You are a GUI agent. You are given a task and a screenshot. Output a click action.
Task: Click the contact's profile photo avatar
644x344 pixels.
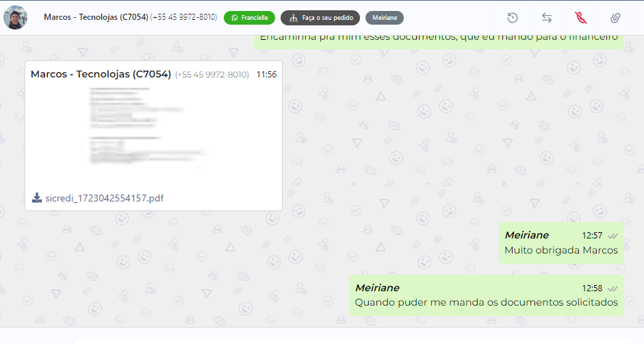pyautogui.click(x=15, y=17)
